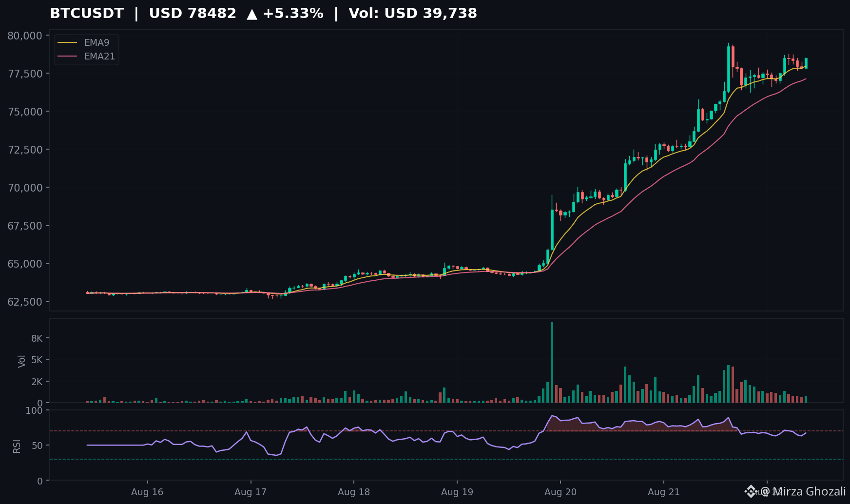Image resolution: width=850 pixels, height=504 pixels.
Task: Click the Aug 19 date label
Action: tap(457, 492)
